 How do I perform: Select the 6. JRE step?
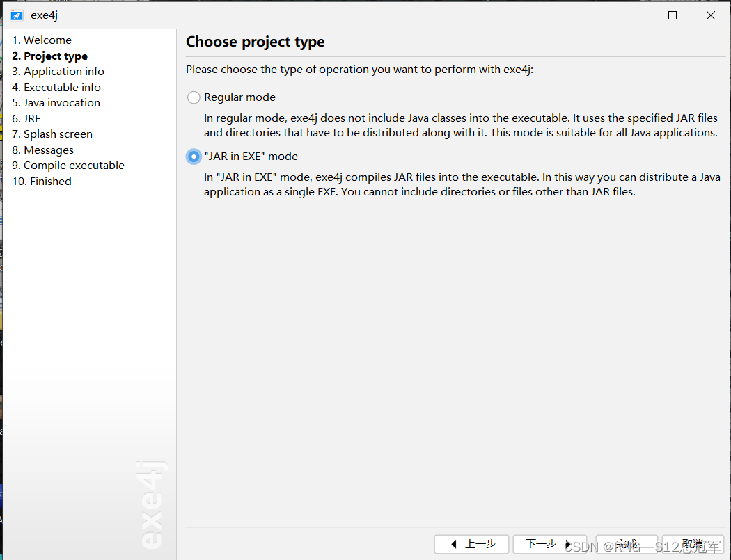pyautogui.click(x=26, y=118)
